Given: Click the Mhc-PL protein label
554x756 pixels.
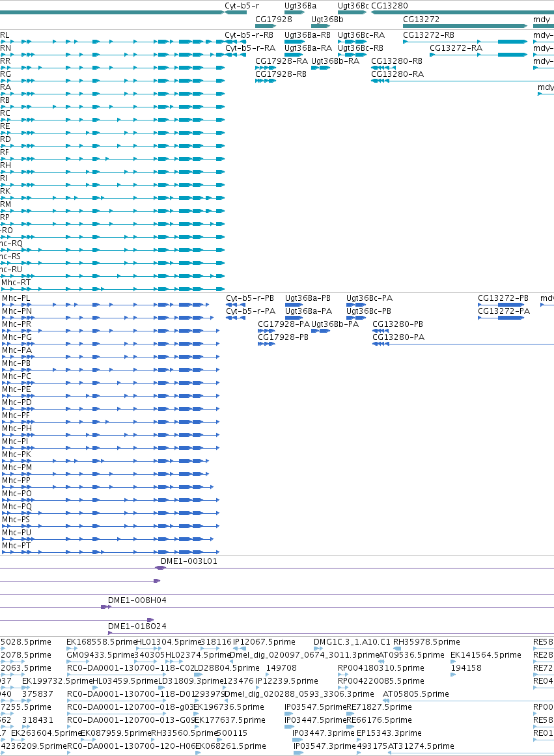Looking at the screenshot, I should pyautogui.click(x=16, y=298).
